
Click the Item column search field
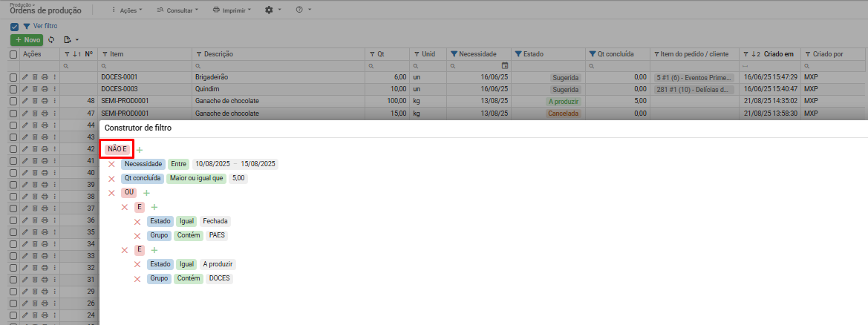(x=145, y=66)
